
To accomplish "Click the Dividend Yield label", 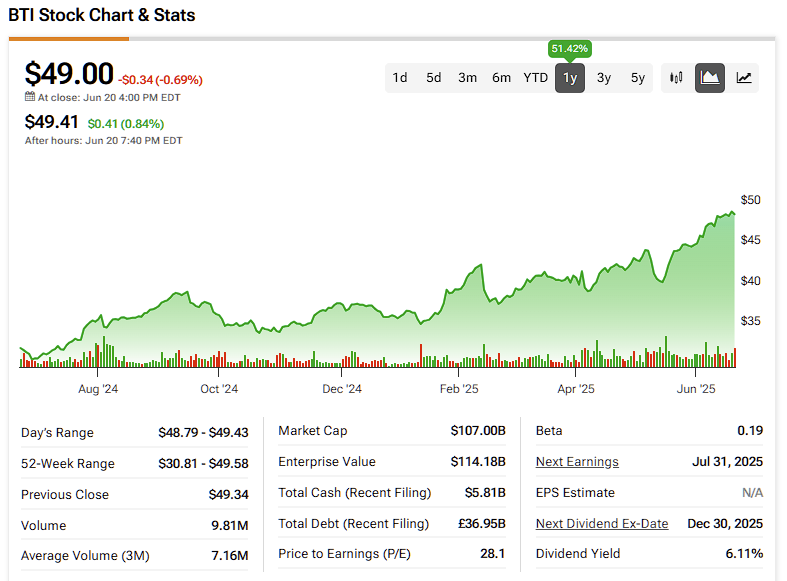I will point(578,553).
